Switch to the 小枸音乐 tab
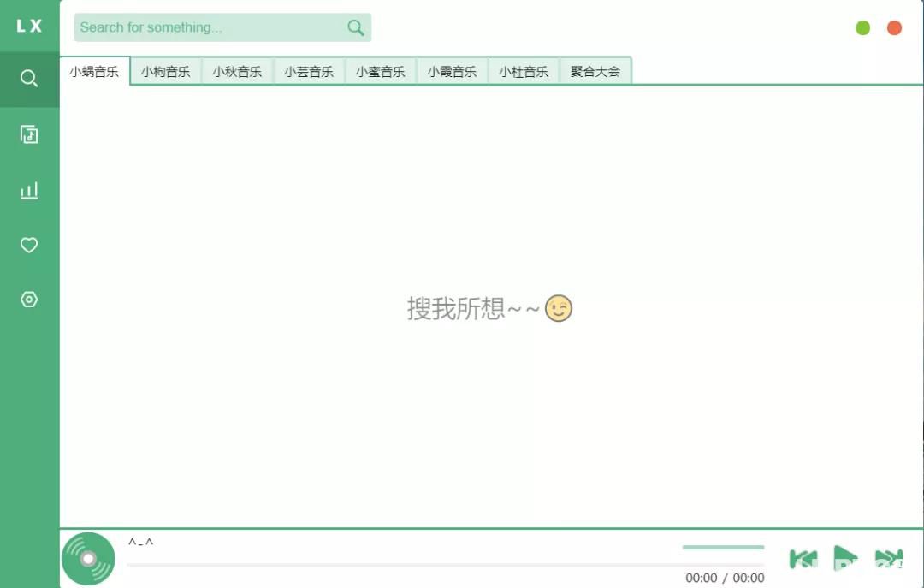Image resolution: width=924 pixels, height=588 pixels. (166, 71)
